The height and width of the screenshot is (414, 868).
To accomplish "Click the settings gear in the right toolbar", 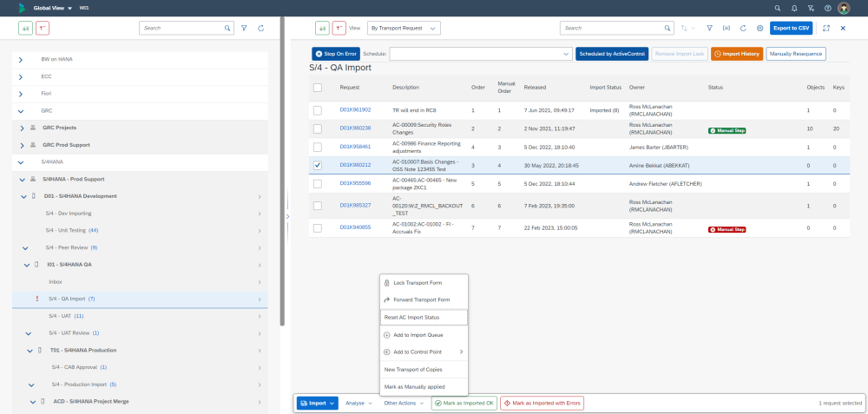I will coord(759,28).
